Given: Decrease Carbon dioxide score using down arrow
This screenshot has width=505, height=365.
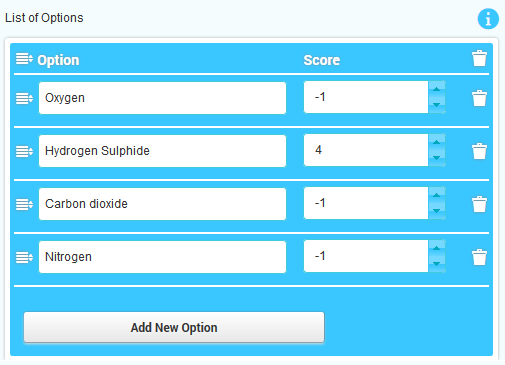Looking at the screenshot, I should click(x=436, y=211).
